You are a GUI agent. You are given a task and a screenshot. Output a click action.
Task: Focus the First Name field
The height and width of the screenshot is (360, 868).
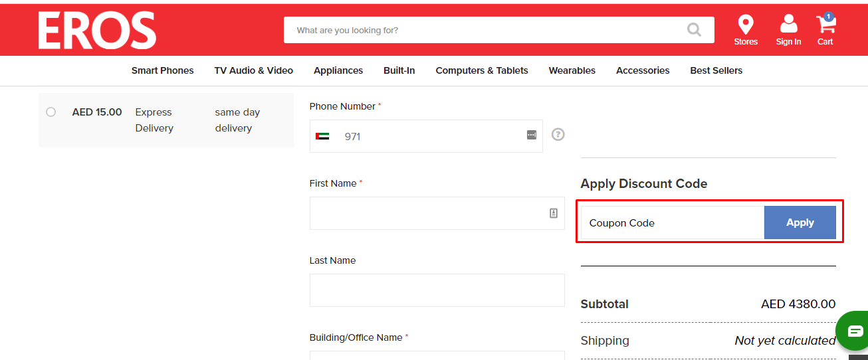click(437, 213)
